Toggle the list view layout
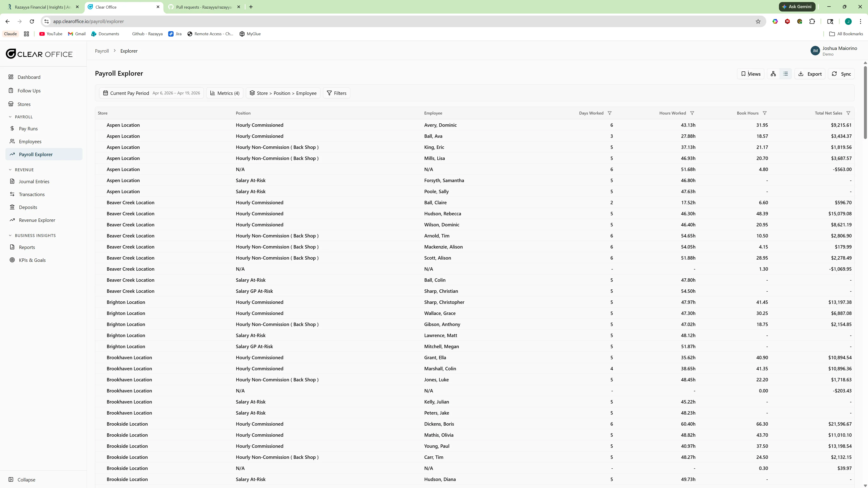Viewport: 868px width, 488px height. pyautogui.click(x=785, y=73)
